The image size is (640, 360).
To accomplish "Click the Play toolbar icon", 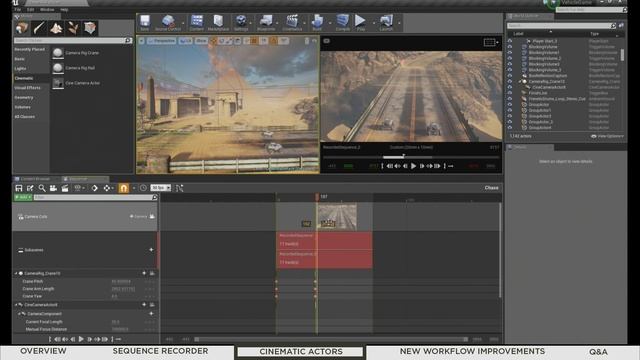I will tap(360, 22).
